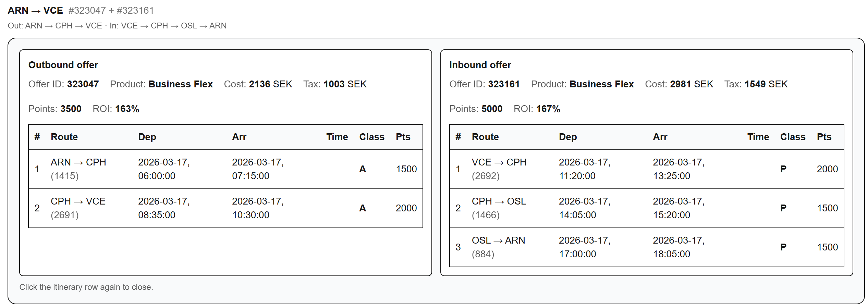Click the outbound cost 2136 SEK

click(270, 84)
